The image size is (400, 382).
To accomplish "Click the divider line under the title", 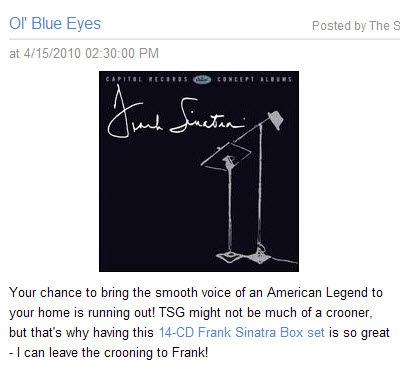I will tap(204, 39).
